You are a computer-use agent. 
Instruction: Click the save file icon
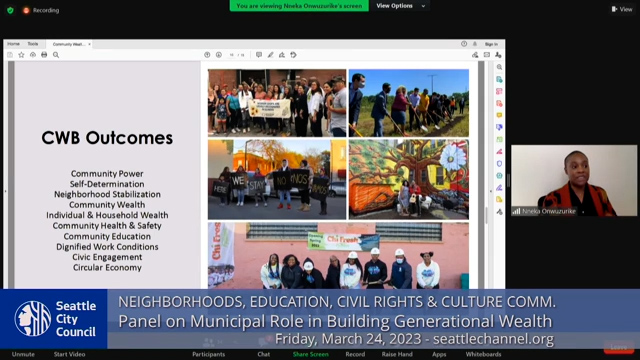pyautogui.click(x=10, y=55)
